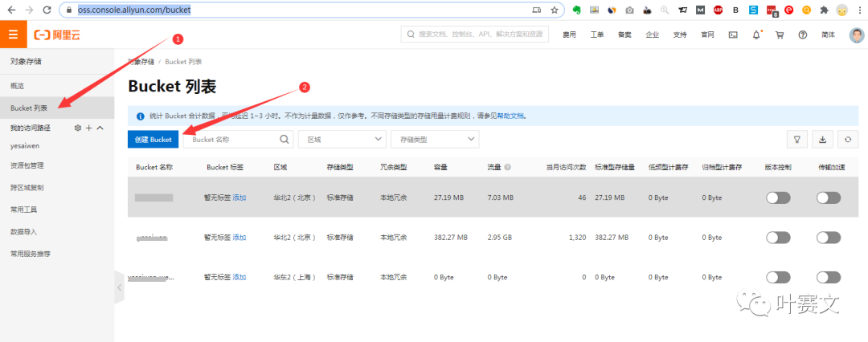Click 对象存储 in the breadcrumb
The height and width of the screenshot is (342, 868).
(141, 62)
